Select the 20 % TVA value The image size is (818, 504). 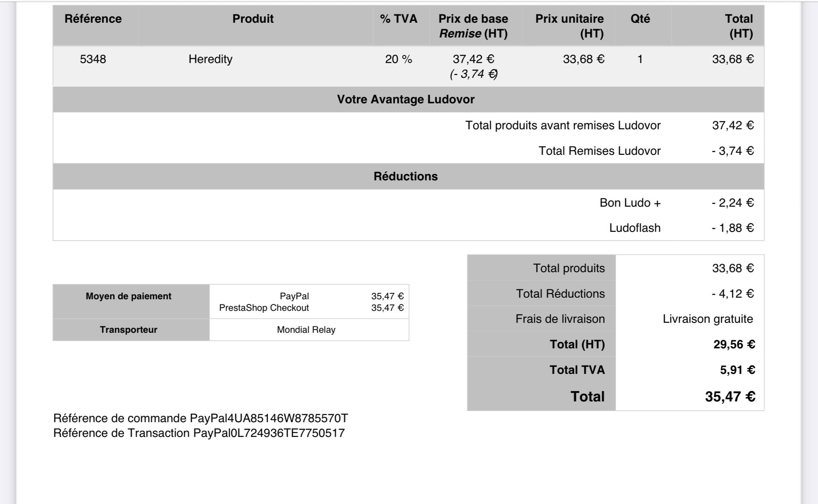pos(398,59)
